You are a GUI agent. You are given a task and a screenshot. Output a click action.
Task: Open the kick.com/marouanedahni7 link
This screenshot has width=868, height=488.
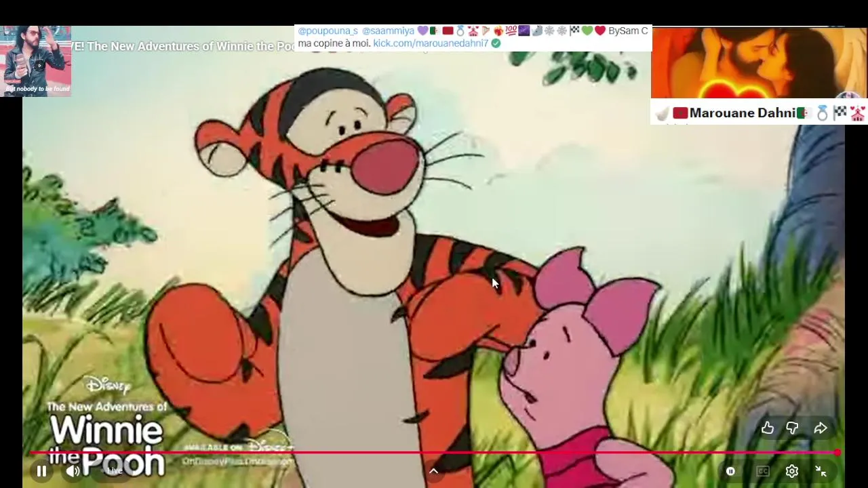coord(431,43)
